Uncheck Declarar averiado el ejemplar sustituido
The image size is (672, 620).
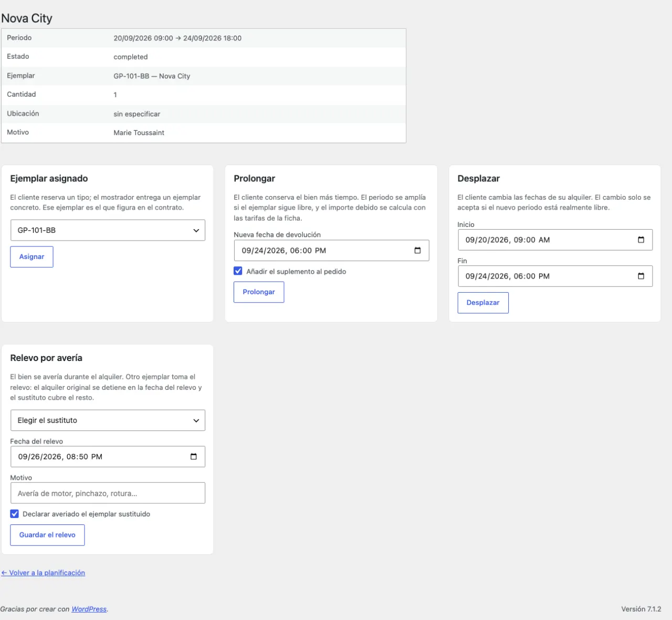click(15, 514)
